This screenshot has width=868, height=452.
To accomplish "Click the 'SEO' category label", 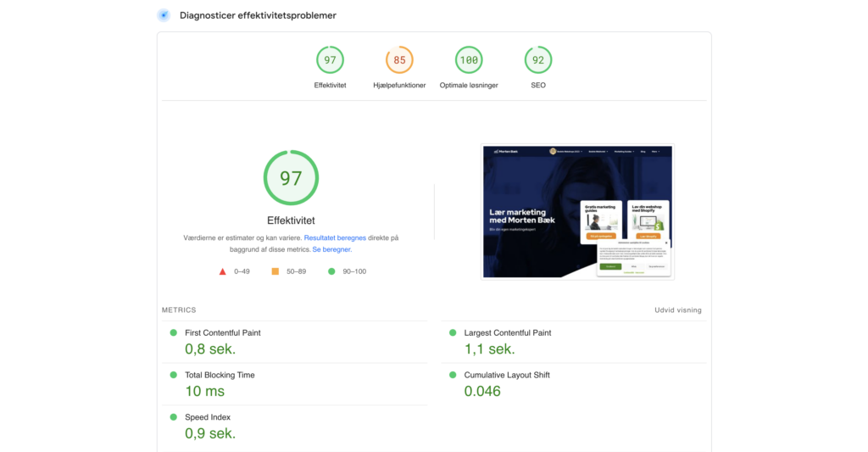I will (x=538, y=86).
